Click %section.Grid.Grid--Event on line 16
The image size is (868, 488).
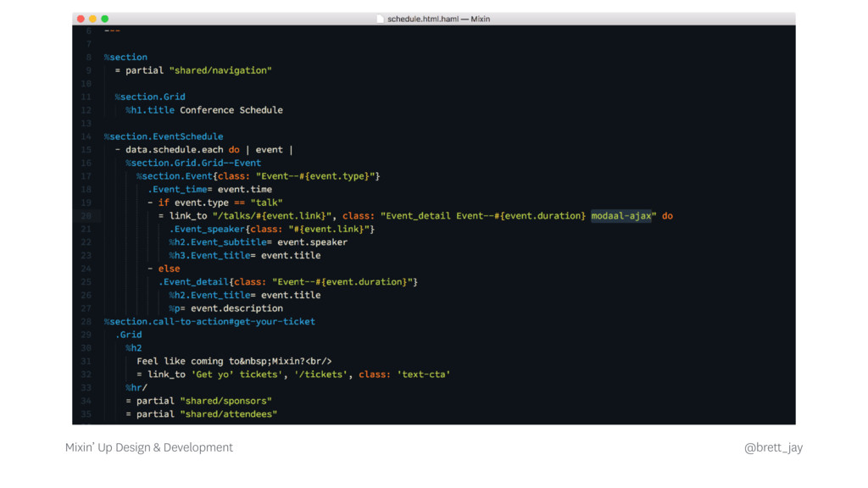(x=193, y=164)
